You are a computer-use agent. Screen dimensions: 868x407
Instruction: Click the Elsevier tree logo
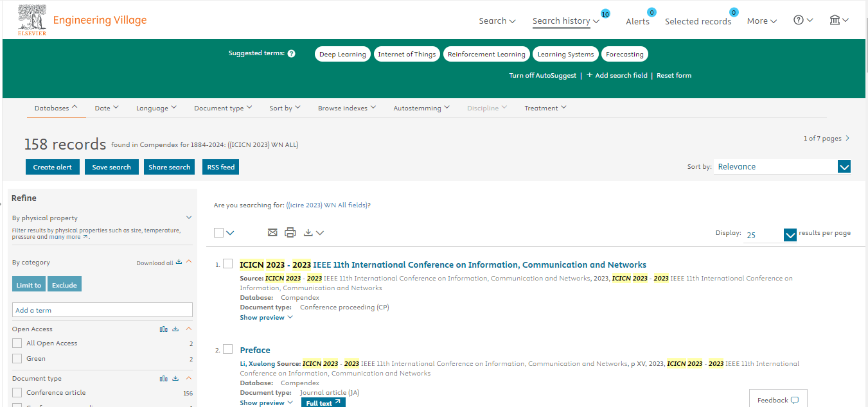pyautogui.click(x=32, y=19)
